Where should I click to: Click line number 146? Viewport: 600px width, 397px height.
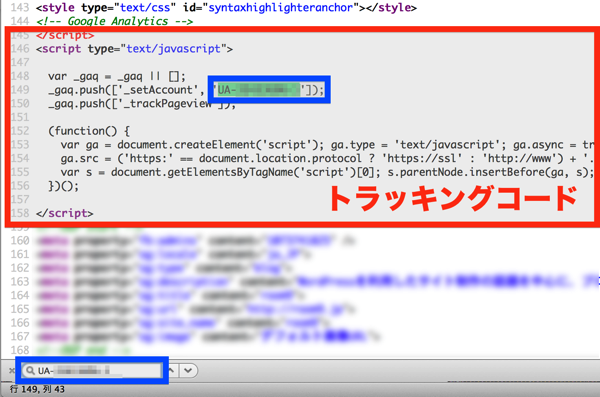coord(20,49)
